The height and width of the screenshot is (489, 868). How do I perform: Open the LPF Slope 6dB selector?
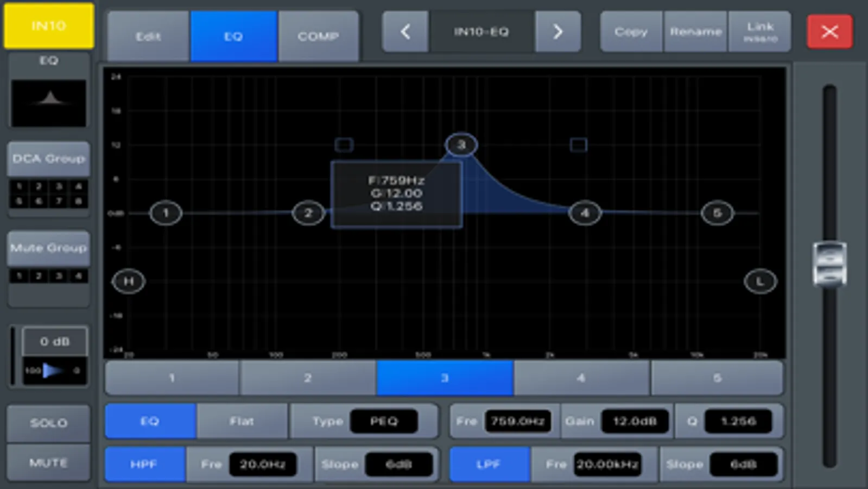coord(743,465)
